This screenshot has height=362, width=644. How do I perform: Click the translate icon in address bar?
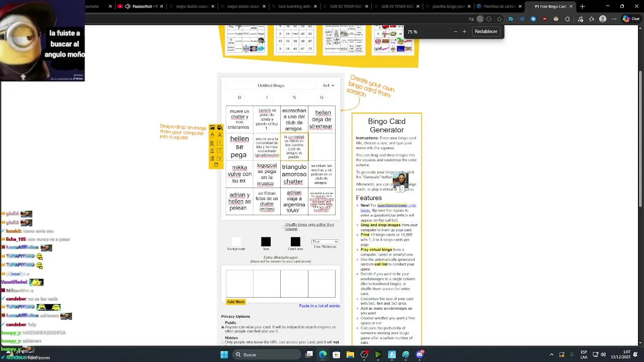[471, 19]
